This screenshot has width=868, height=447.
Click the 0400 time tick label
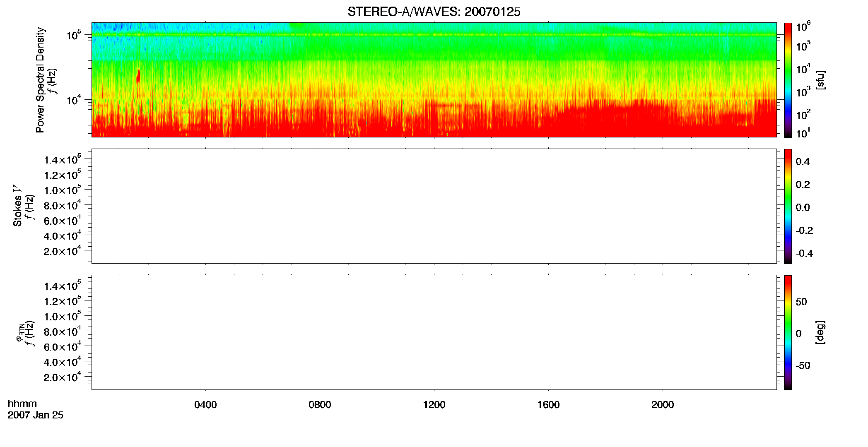tap(205, 405)
